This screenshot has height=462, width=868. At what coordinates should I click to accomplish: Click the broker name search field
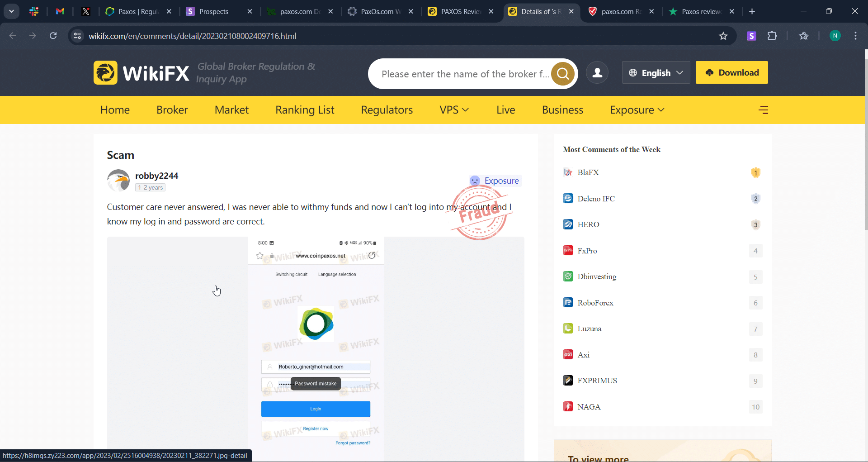(x=466, y=74)
